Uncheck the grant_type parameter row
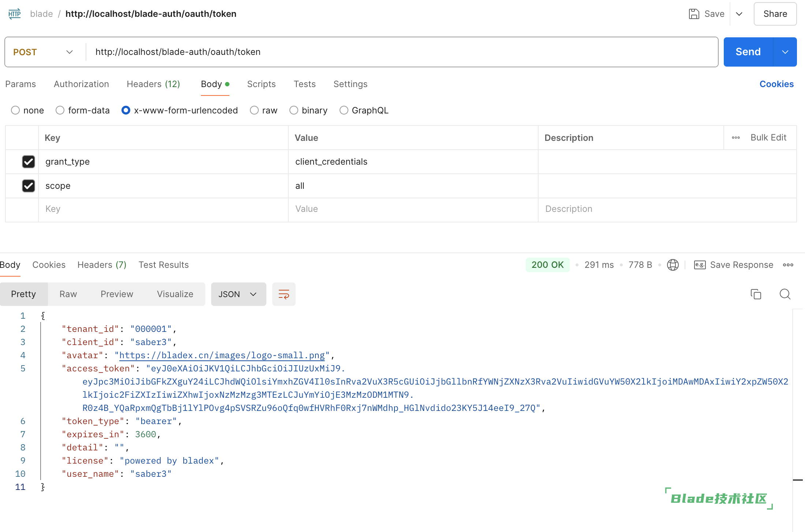805x532 pixels. tap(29, 162)
